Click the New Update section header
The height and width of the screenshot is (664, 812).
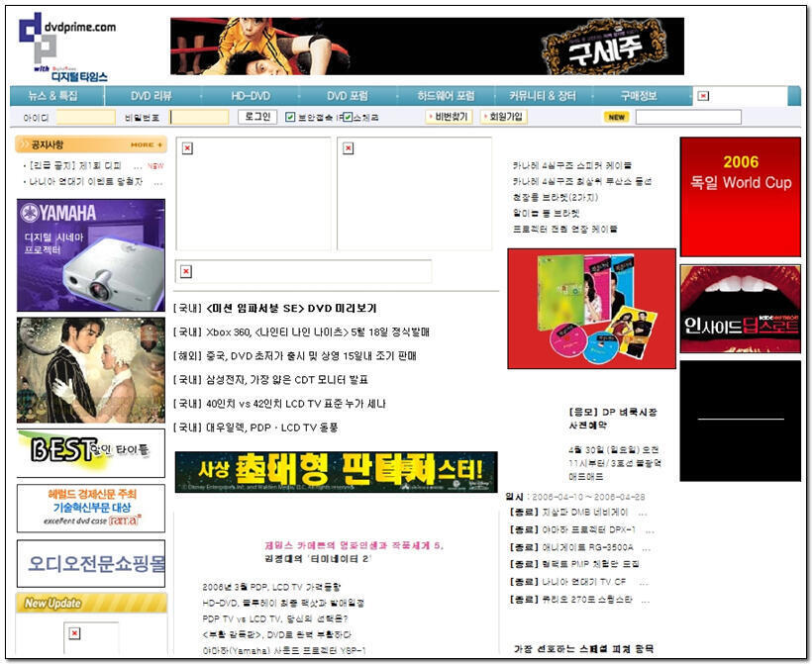click(x=91, y=603)
